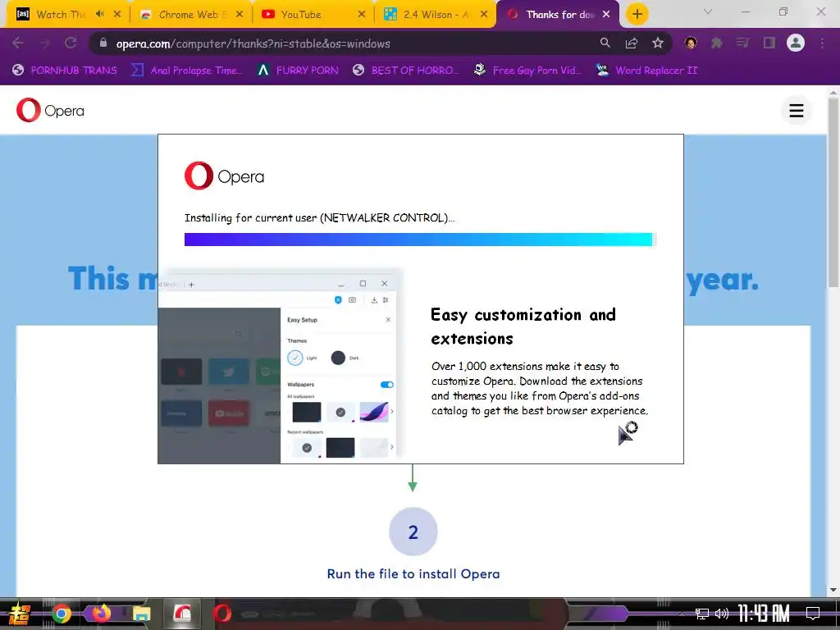Viewport: 840px width, 630px height.
Task: Open the FURRY PORN bookmark
Action: pyautogui.click(x=298, y=71)
